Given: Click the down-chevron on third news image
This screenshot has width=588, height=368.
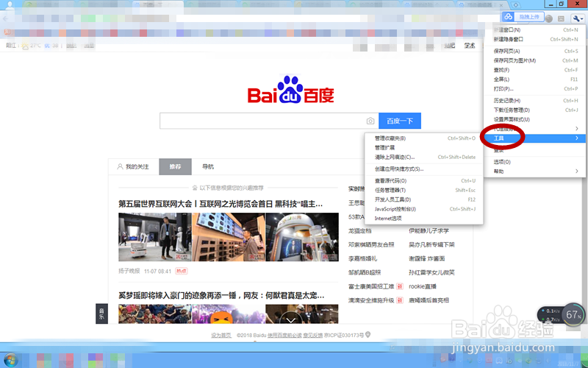Looking at the screenshot, I should 290,319.
